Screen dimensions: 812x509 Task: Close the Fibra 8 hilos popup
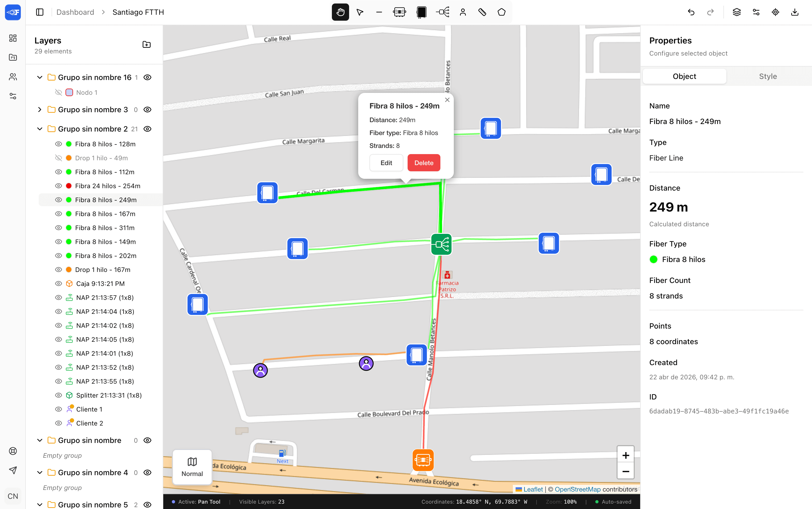(x=447, y=100)
